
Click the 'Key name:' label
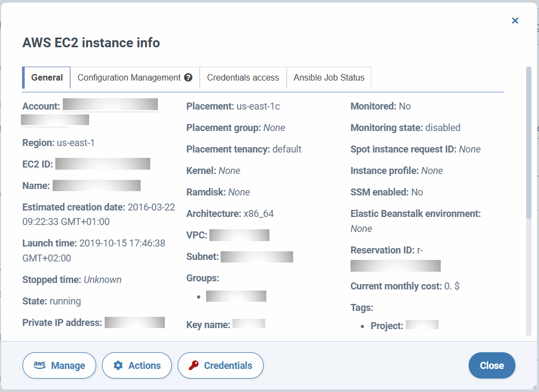click(x=208, y=324)
